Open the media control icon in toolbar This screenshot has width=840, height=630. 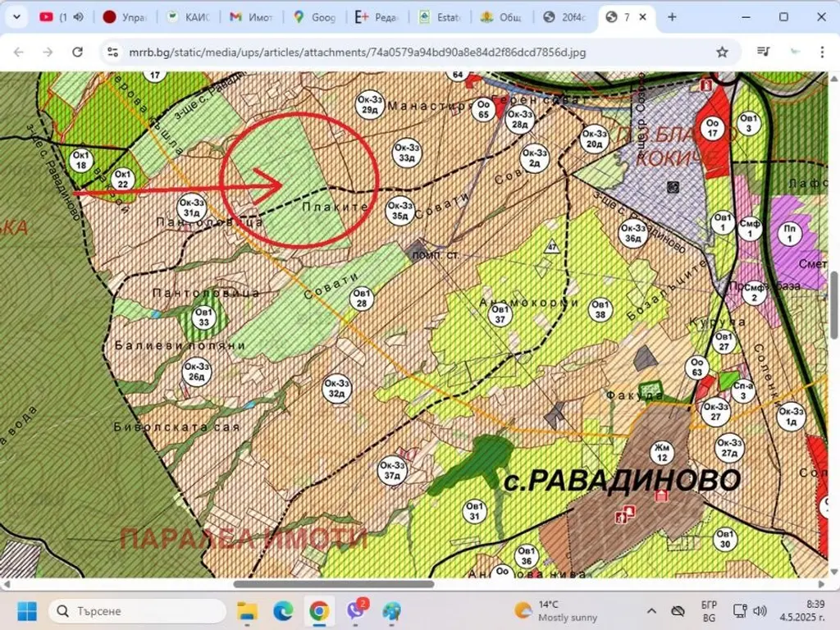764,52
